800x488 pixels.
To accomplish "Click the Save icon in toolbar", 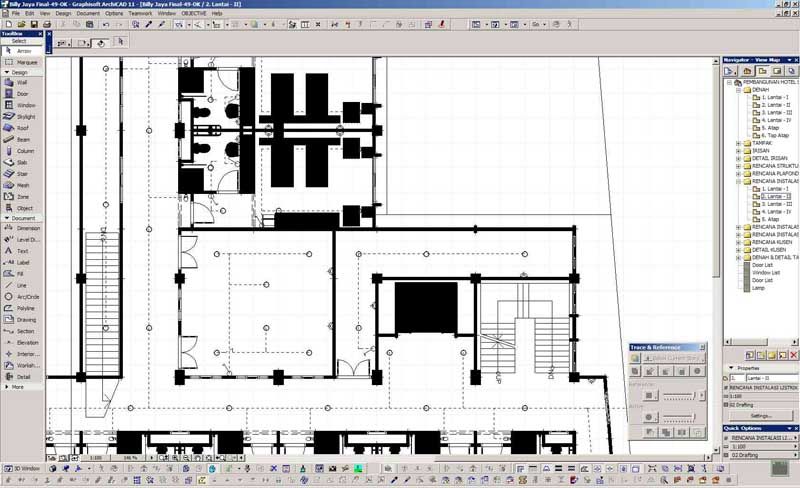I will [x=34, y=25].
